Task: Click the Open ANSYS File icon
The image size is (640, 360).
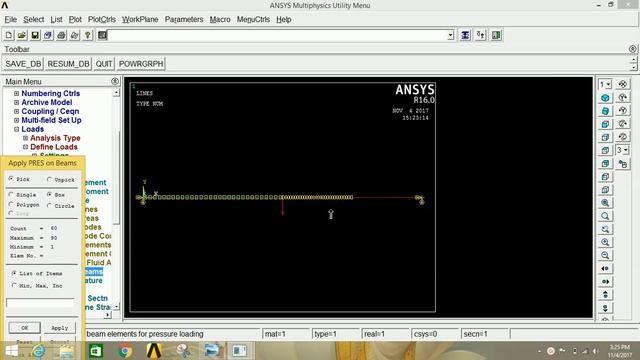Action: [x=22, y=36]
